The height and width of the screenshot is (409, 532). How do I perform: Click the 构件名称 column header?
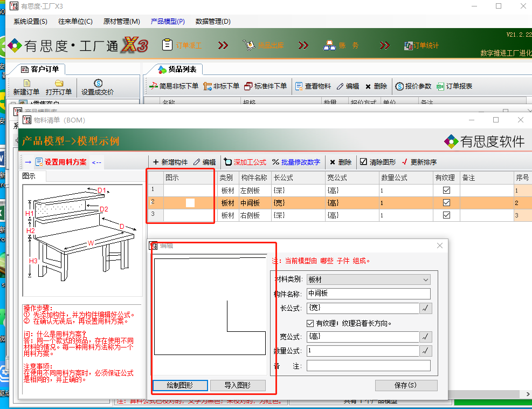coord(255,178)
